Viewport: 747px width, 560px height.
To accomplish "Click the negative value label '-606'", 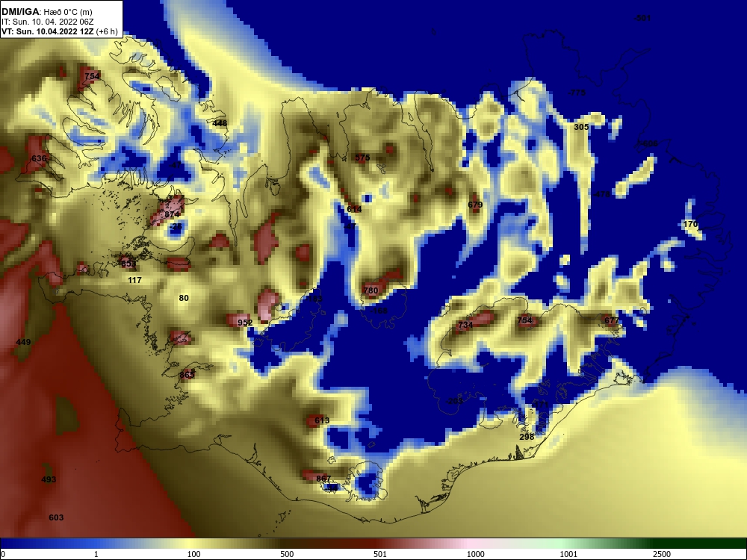I will click(x=648, y=143).
